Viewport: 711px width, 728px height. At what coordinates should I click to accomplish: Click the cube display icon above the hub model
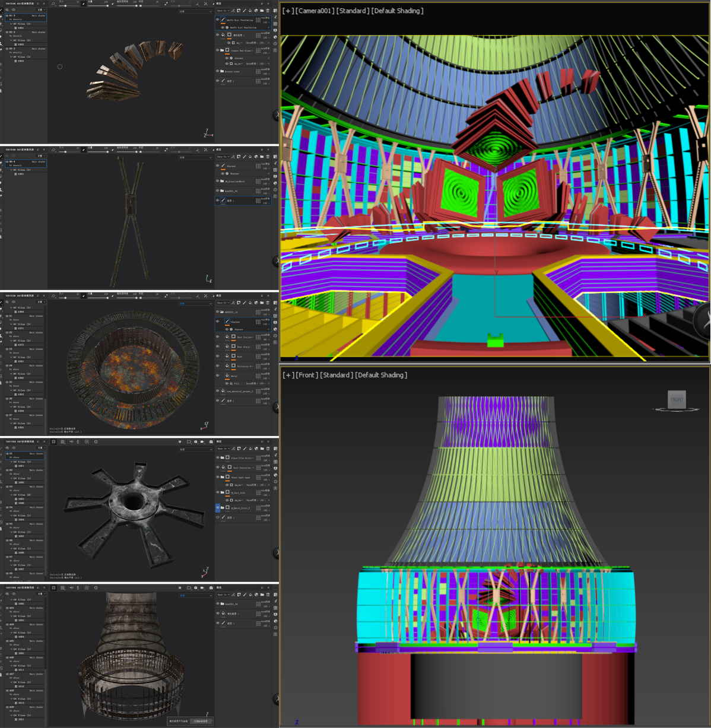pos(196,441)
